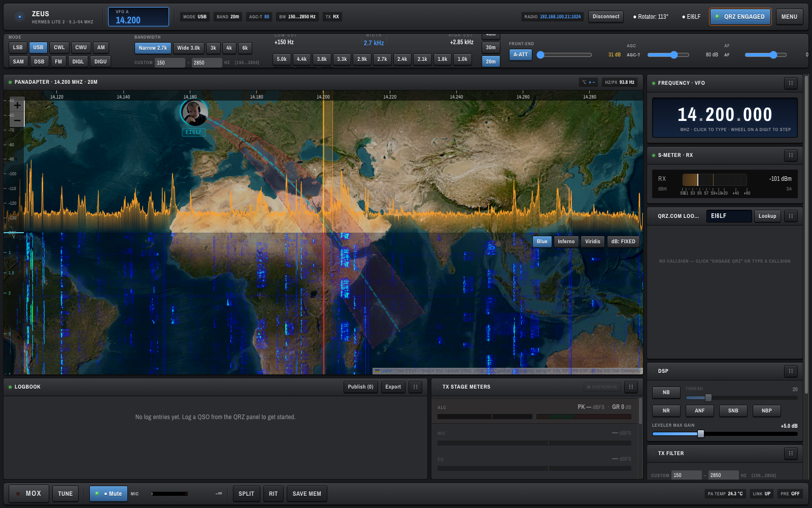Choose Wide 3.0k bandwidth preset
The width and height of the screenshot is (812, 508).
[189, 48]
